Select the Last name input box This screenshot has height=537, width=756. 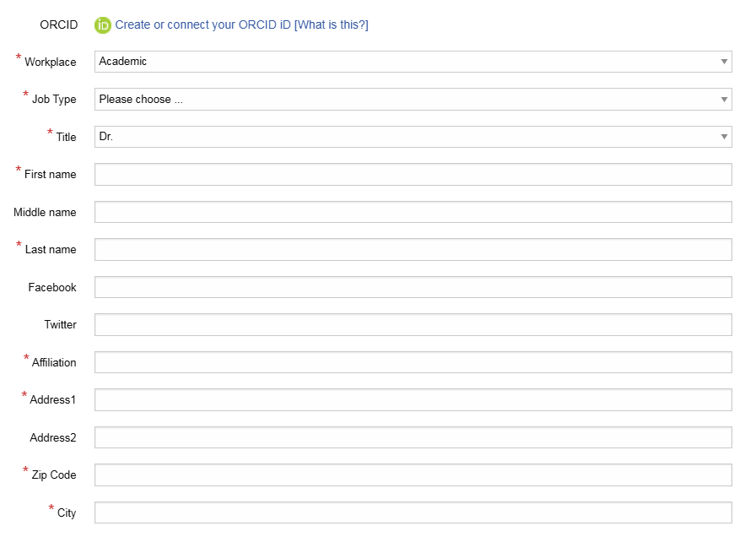[x=413, y=250]
